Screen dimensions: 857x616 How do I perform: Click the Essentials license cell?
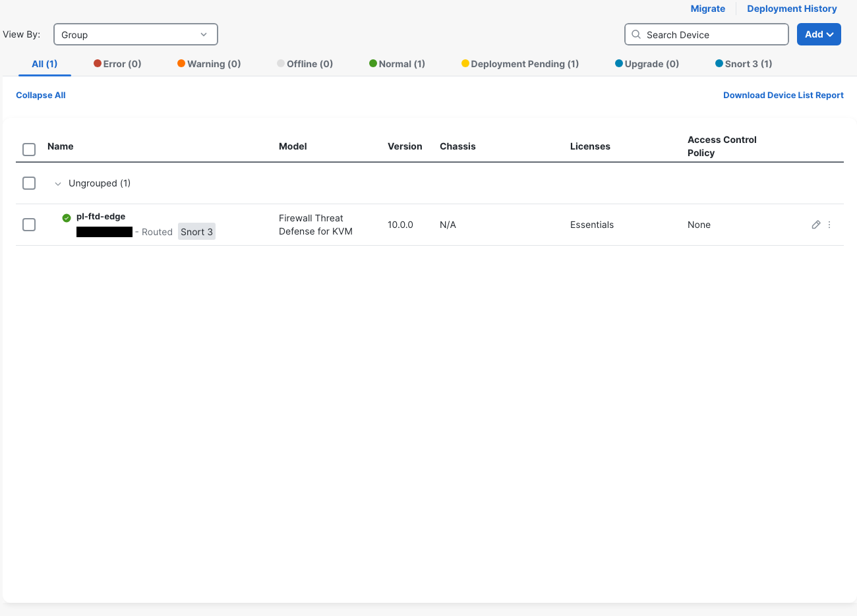tap(592, 225)
